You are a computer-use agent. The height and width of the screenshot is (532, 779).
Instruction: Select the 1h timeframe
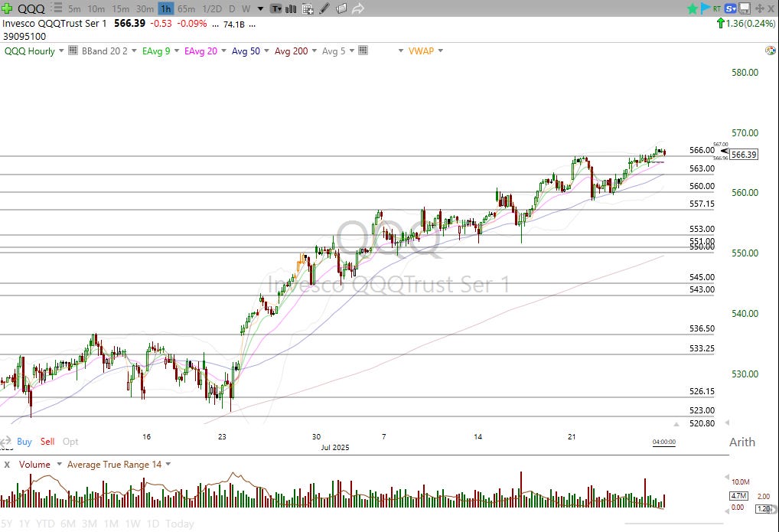(166, 8)
